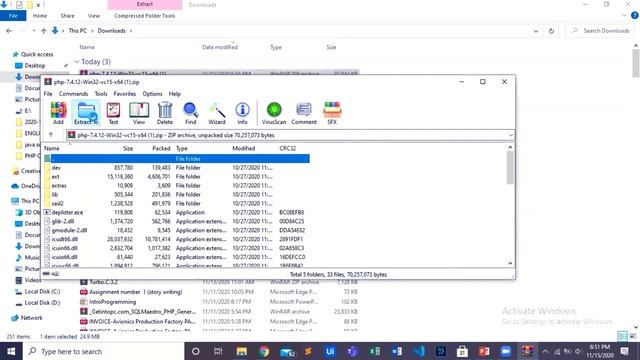Select Quick access in navigation pane
Image resolution: width=640 pixels, height=360 pixels.
coord(37,54)
